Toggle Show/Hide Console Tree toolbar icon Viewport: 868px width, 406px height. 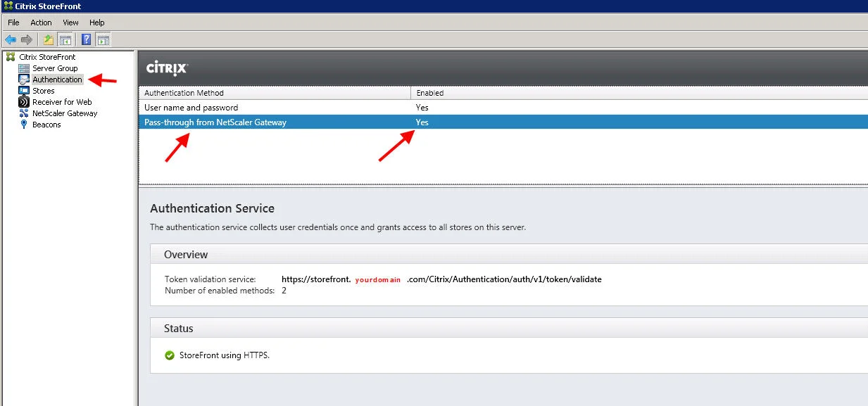65,39
